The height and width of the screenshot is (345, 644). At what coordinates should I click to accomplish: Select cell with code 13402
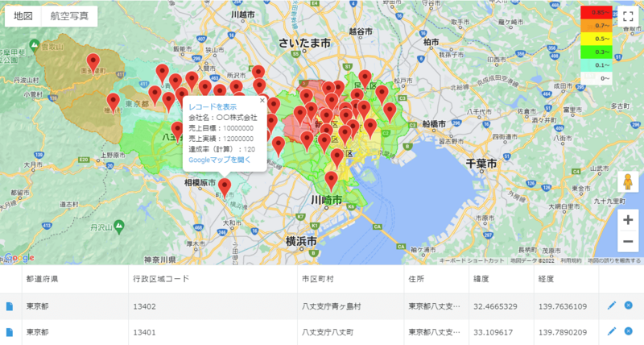(213, 306)
